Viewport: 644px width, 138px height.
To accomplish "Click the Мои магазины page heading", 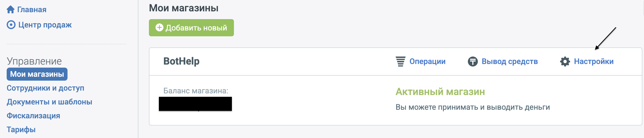I will click(184, 8).
